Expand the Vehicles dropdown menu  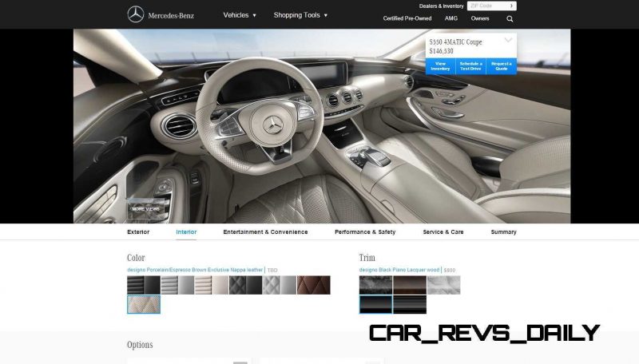(x=240, y=15)
